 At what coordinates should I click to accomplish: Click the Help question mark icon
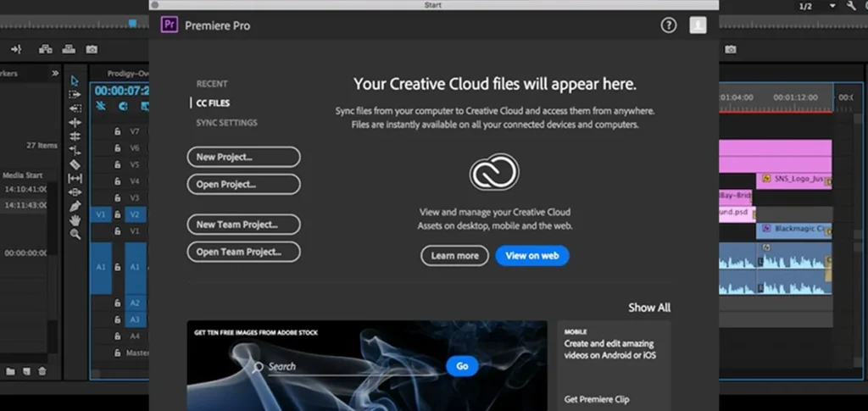tap(669, 25)
